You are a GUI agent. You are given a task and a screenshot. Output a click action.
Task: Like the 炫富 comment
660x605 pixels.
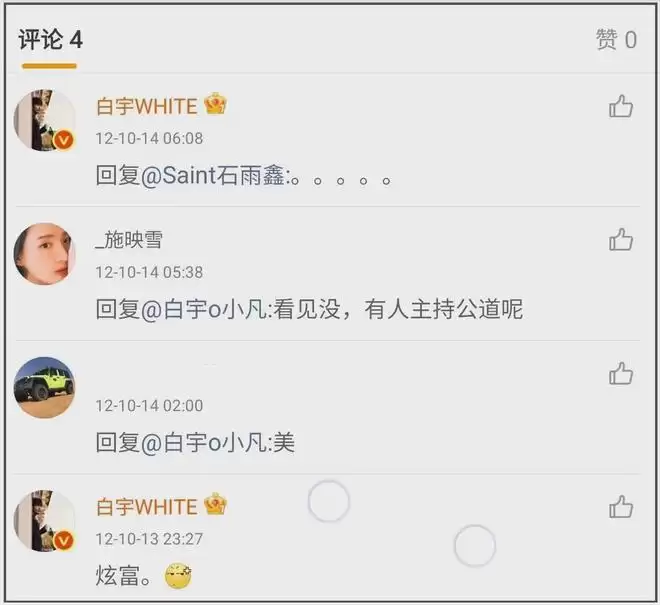(621, 507)
